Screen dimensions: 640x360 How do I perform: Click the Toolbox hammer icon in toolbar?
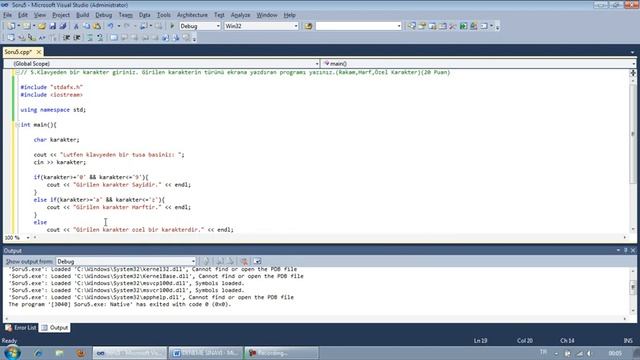pos(453,26)
